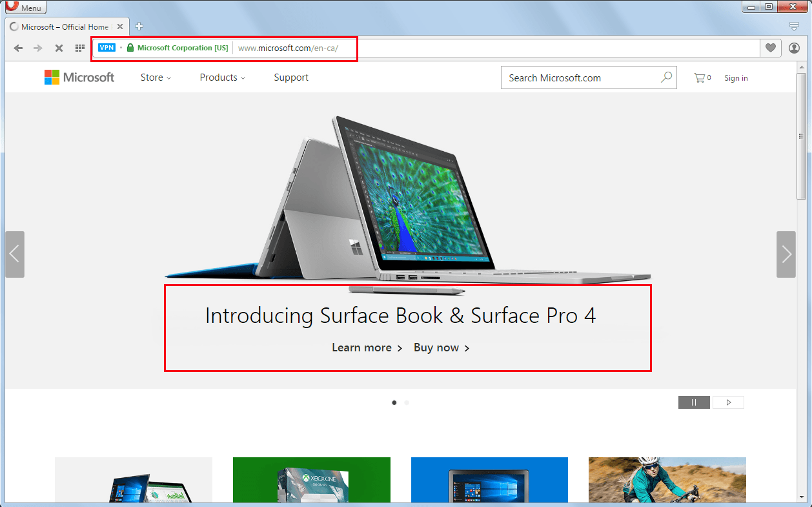Screen dimensions: 812x507
Task: Click the scrollbar up arrow
Action: (801, 68)
